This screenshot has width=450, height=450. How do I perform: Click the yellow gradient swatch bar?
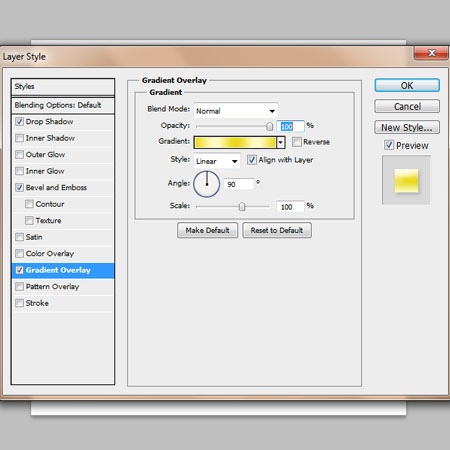(x=235, y=143)
